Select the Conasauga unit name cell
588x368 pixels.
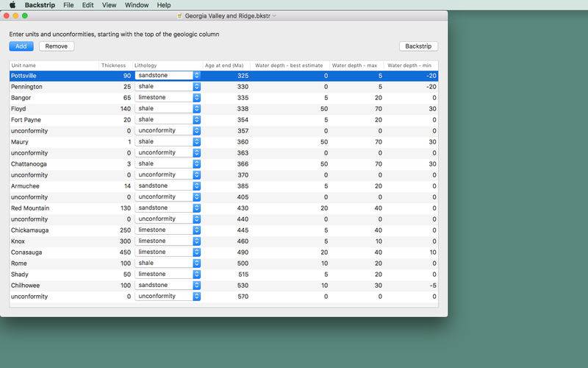[26, 252]
